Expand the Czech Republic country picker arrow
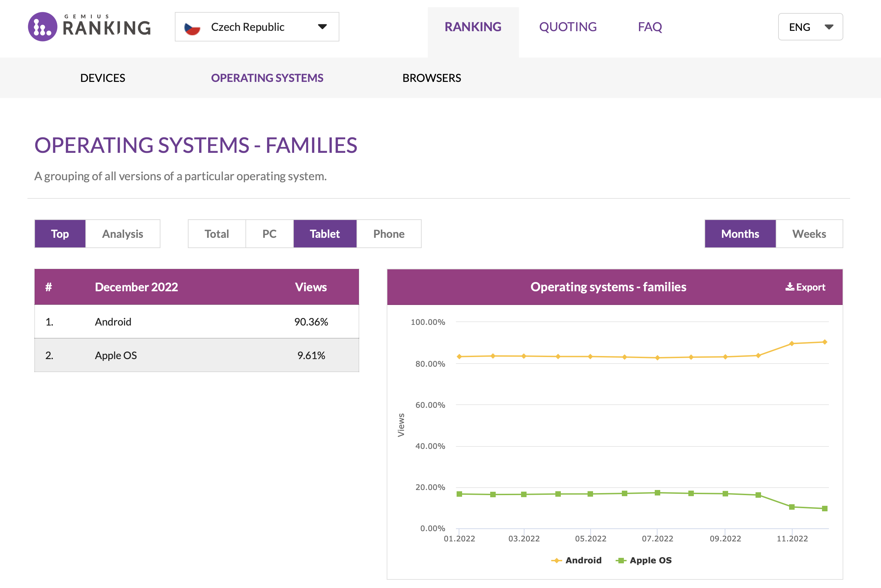Image resolution: width=881 pixels, height=588 pixels. click(x=323, y=27)
